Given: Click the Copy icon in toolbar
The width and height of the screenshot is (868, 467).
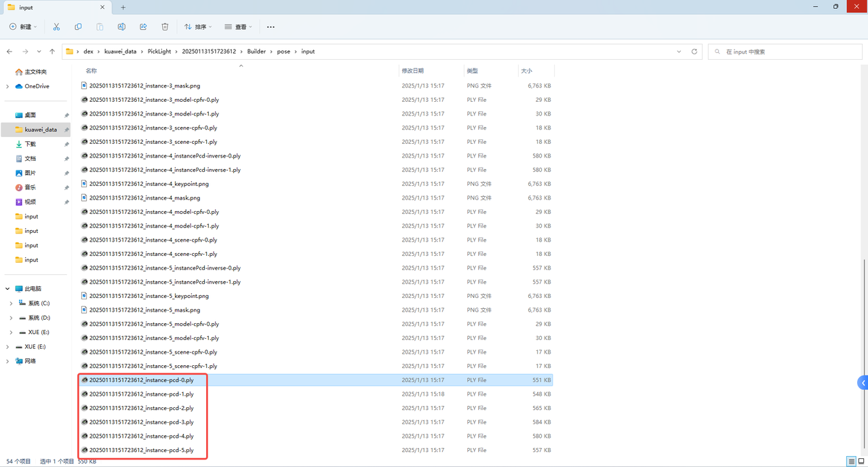Looking at the screenshot, I should click(78, 27).
